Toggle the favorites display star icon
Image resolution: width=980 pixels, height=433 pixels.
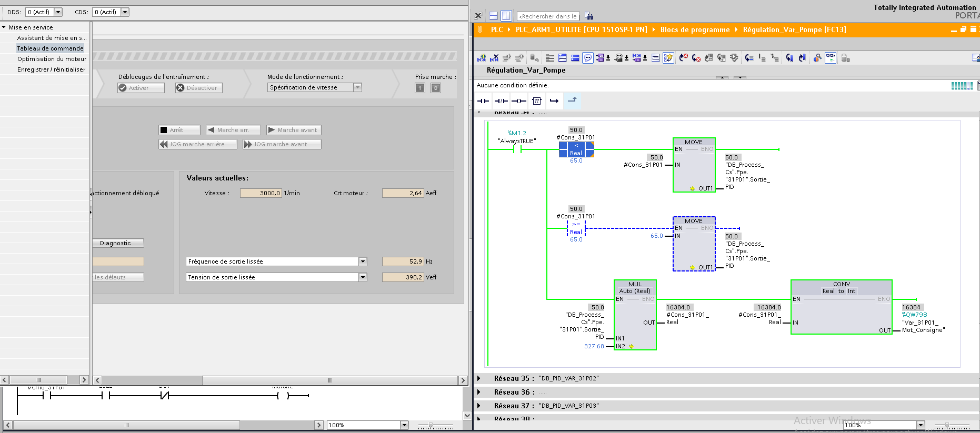(x=668, y=58)
